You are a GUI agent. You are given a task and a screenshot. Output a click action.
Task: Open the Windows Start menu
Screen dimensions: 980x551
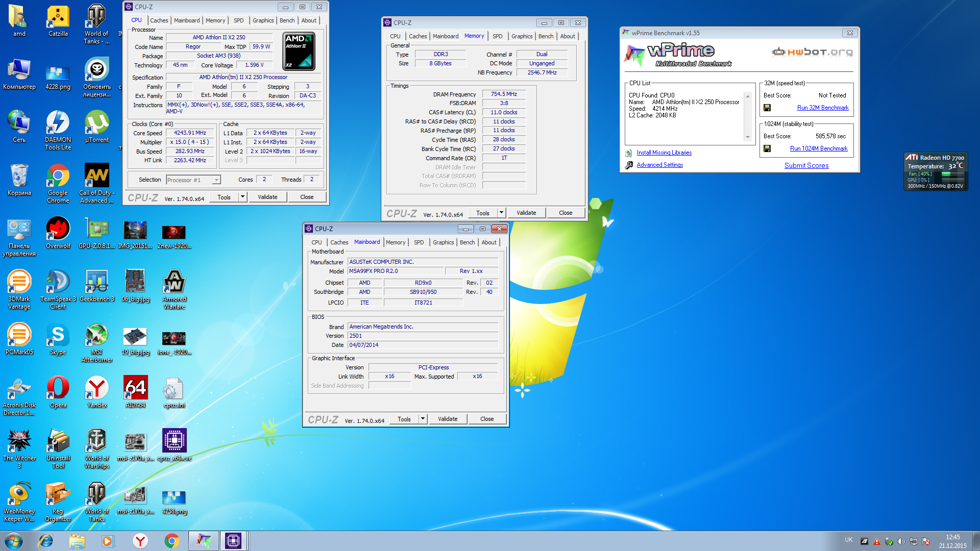pos(14,541)
